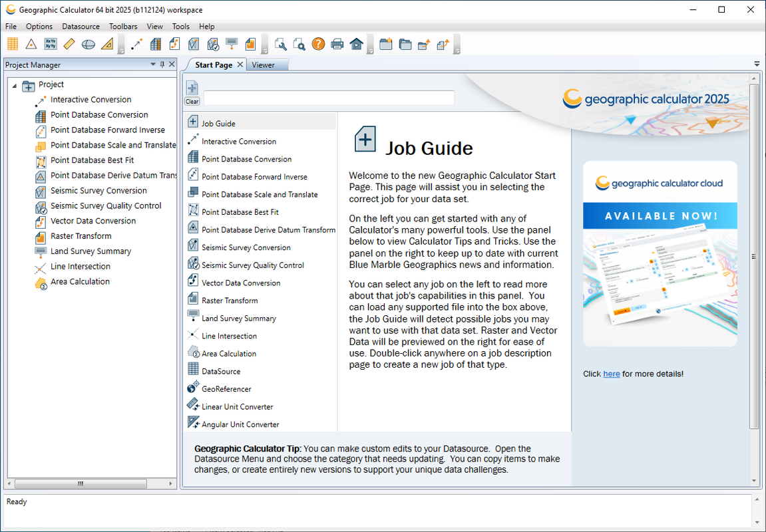
Task: Launch Point Database Conversion toolbar icon
Action: [156, 44]
